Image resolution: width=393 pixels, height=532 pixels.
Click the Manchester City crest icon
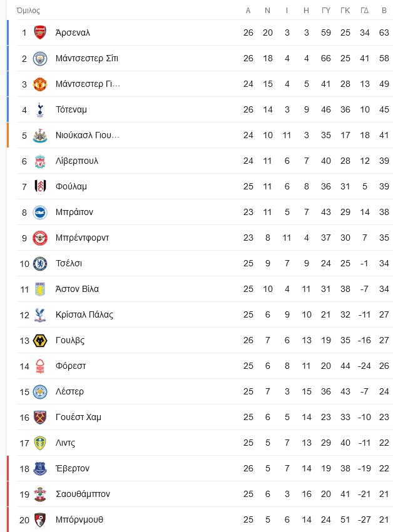[x=40, y=58]
